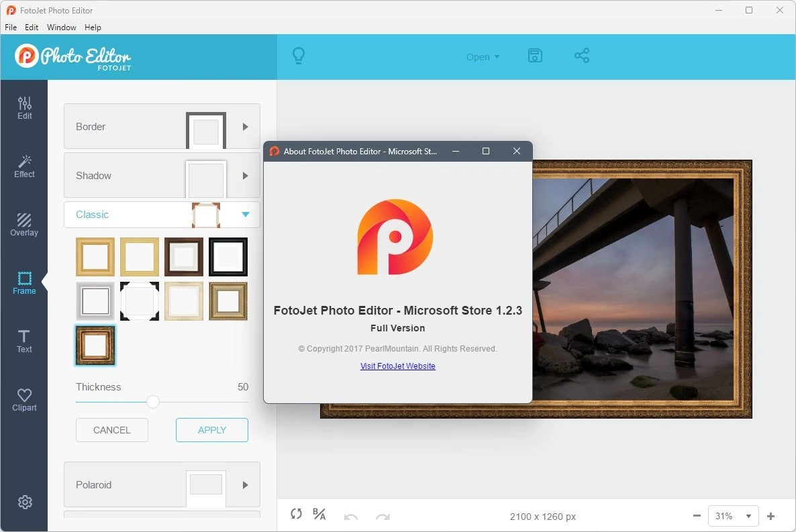The width and height of the screenshot is (796, 532).
Task: Open the File menu
Action: pyautogui.click(x=11, y=28)
